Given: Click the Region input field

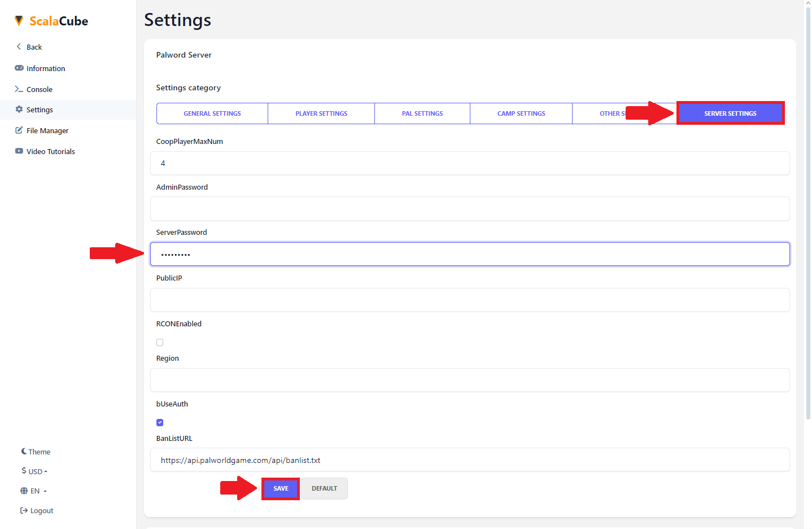Looking at the screenshot, I should pos(470,380).
